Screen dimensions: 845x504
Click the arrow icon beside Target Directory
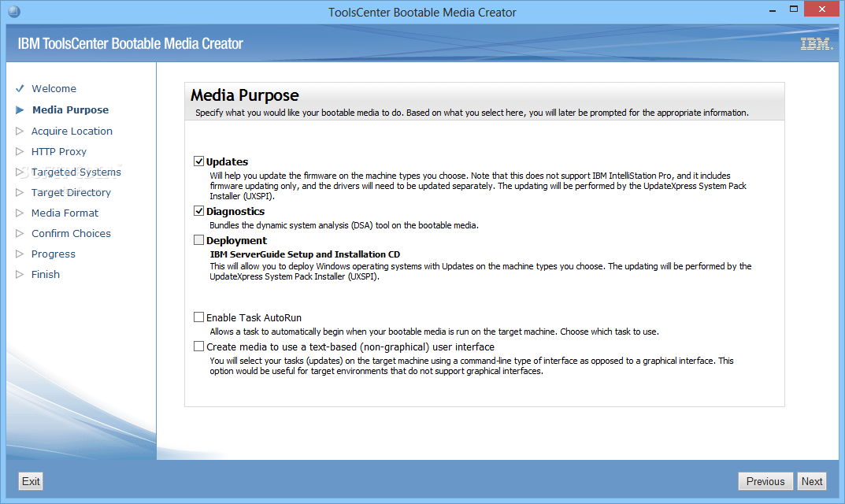(x=20, y=192)
